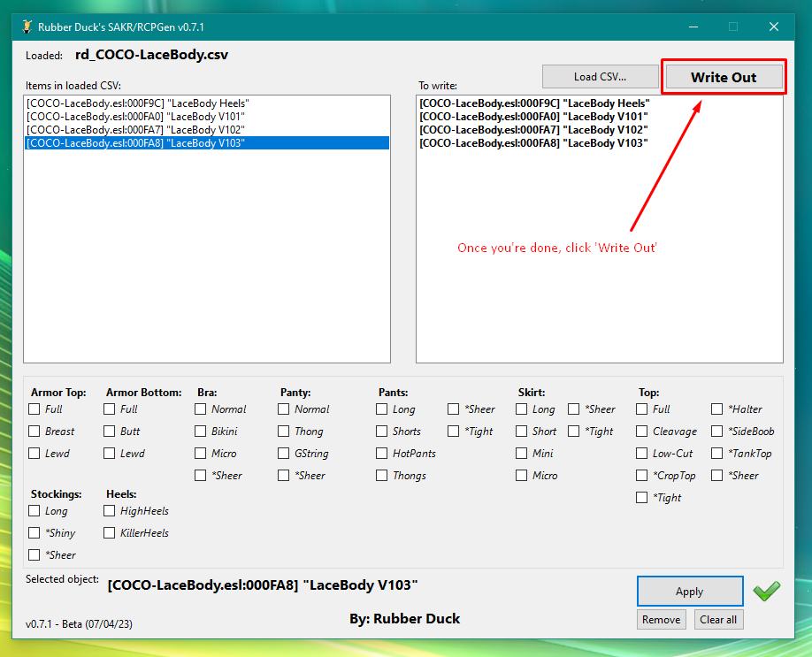Toggle Top *Tight checkbox

coord(641,498)
